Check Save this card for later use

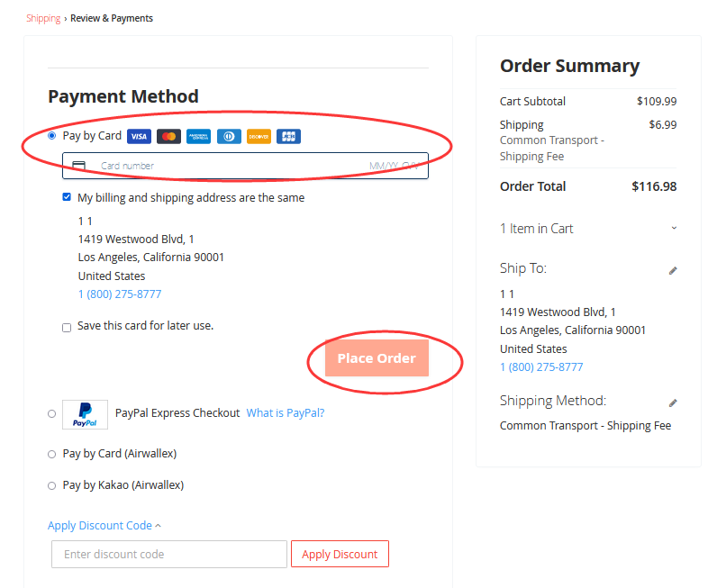click(x=67, y=328)
